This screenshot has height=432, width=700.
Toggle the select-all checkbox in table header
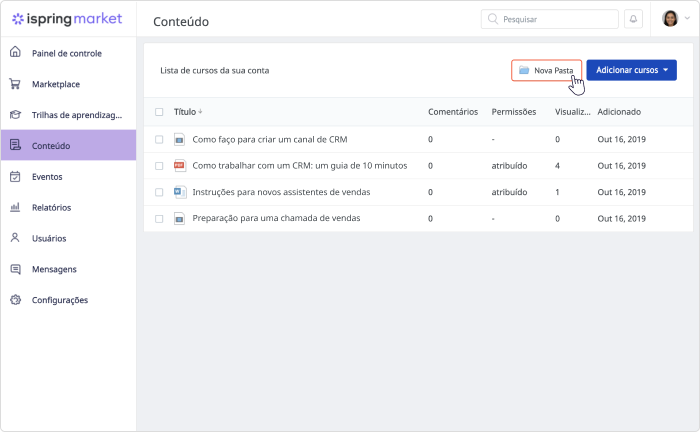click(x=159, y=112)
